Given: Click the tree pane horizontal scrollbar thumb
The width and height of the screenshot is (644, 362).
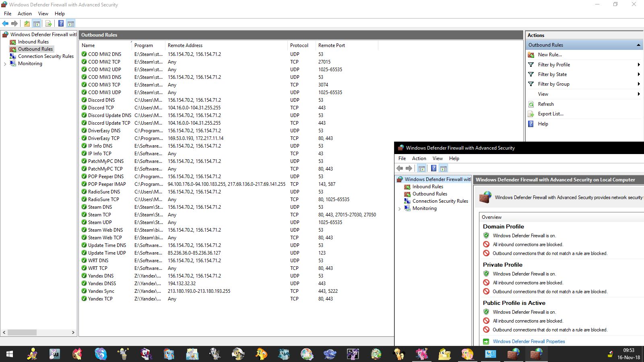Looking at the screenshot, I should coord(22,333).
